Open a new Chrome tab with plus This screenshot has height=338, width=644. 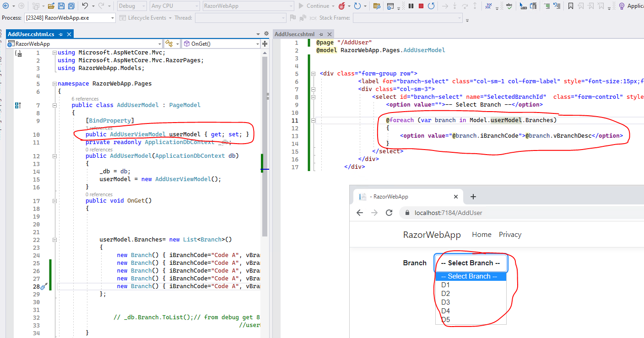473,197
